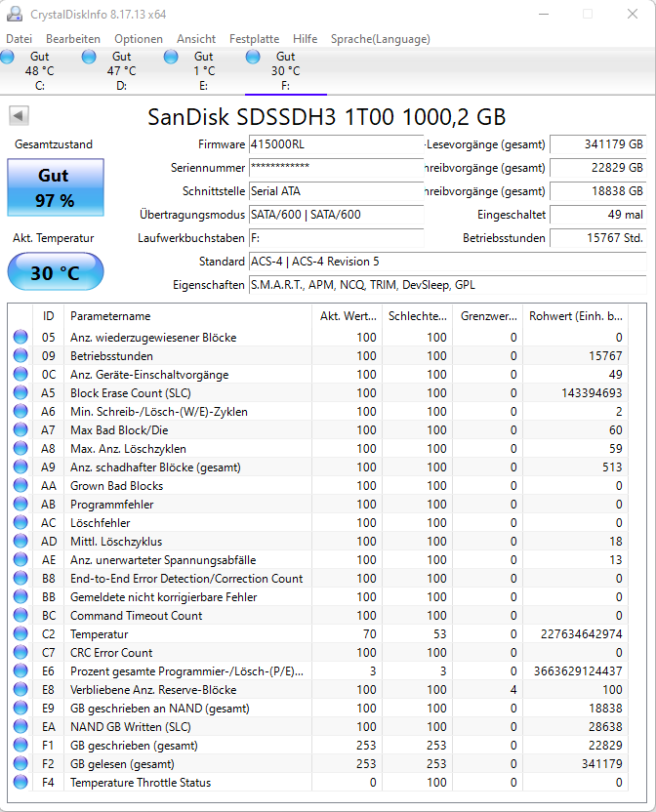Screen dimensions: 656x812
Task: Click the Rohwert column header
Action: 575,316
